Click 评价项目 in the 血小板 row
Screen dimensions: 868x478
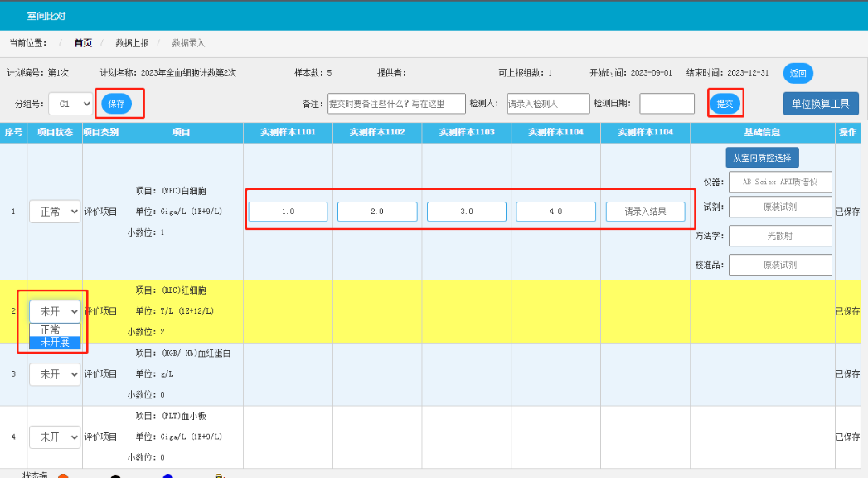pyautogui.click(x=100, y=437)
